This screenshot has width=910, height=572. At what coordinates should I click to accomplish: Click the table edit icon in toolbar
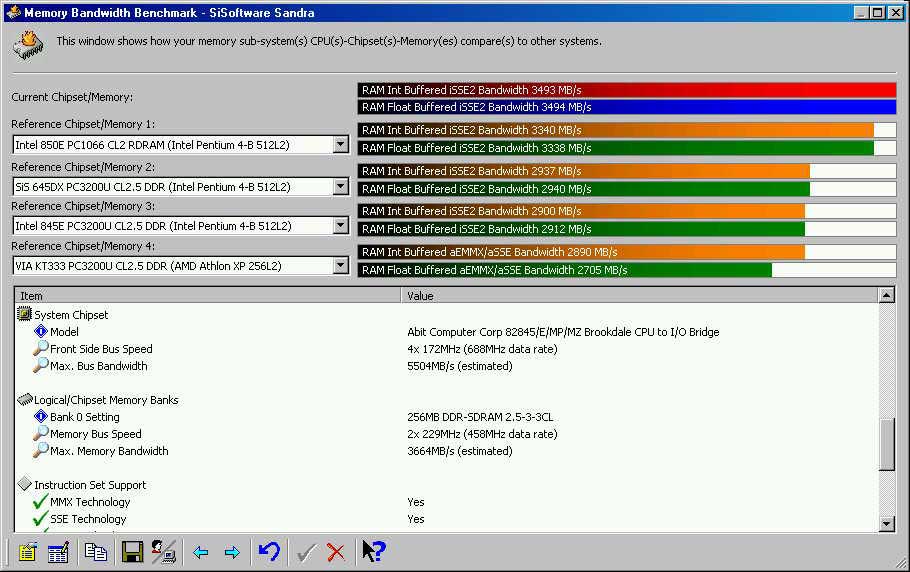58,552
